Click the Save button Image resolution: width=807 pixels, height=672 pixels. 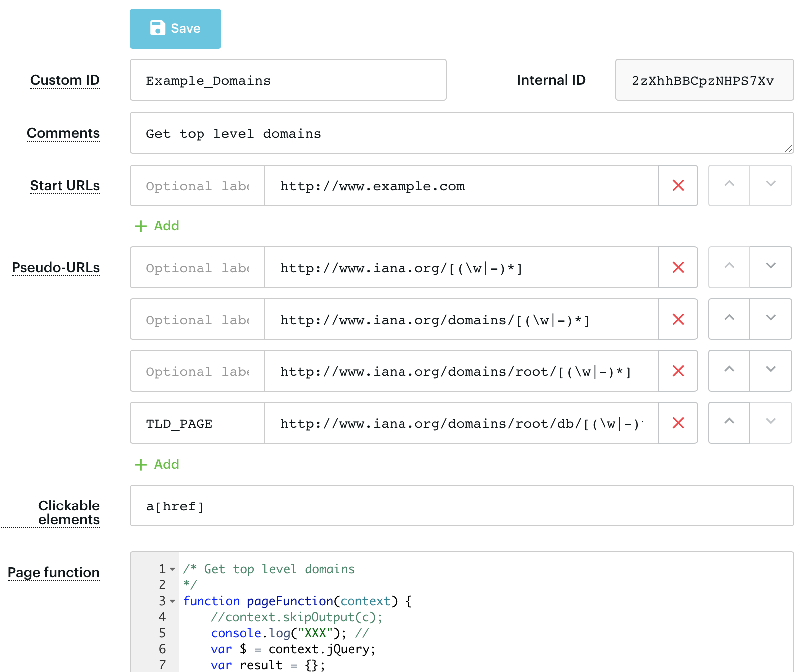(x=176, y=28)
